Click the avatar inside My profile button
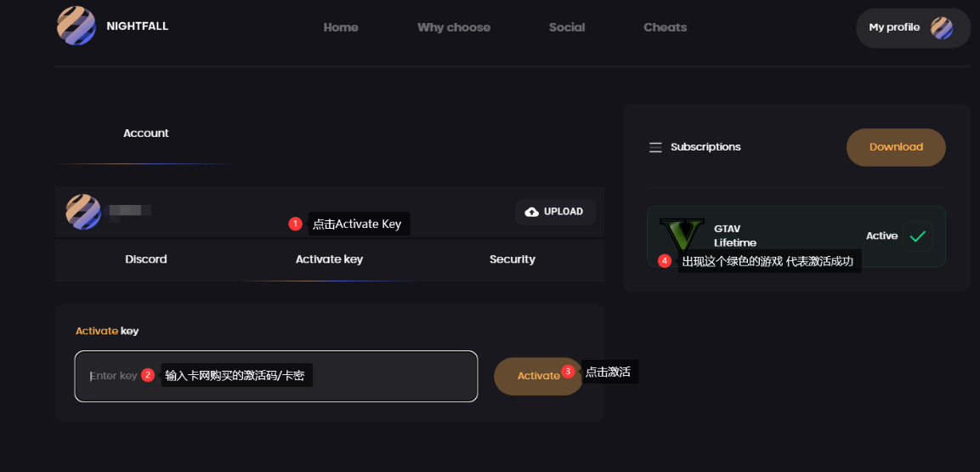 941,28
